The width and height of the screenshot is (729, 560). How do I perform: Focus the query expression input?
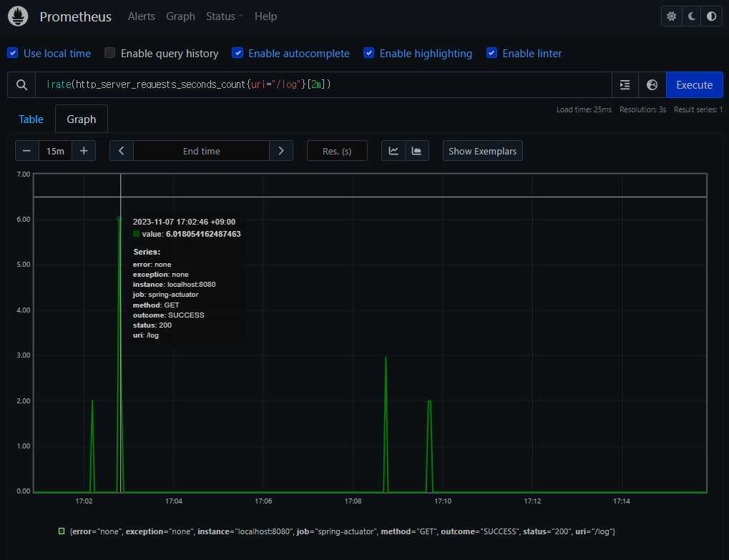323,84
